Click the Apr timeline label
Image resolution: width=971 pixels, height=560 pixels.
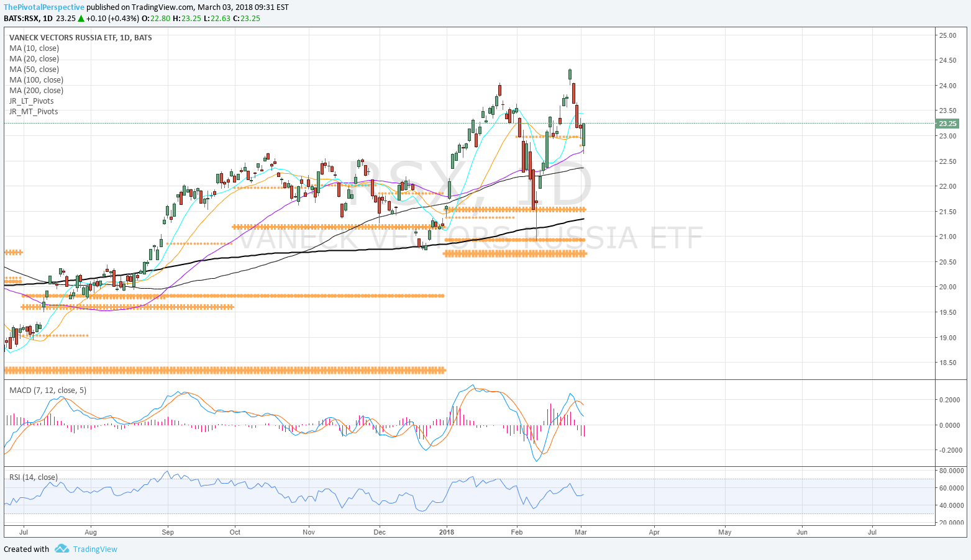coord(654,532)
